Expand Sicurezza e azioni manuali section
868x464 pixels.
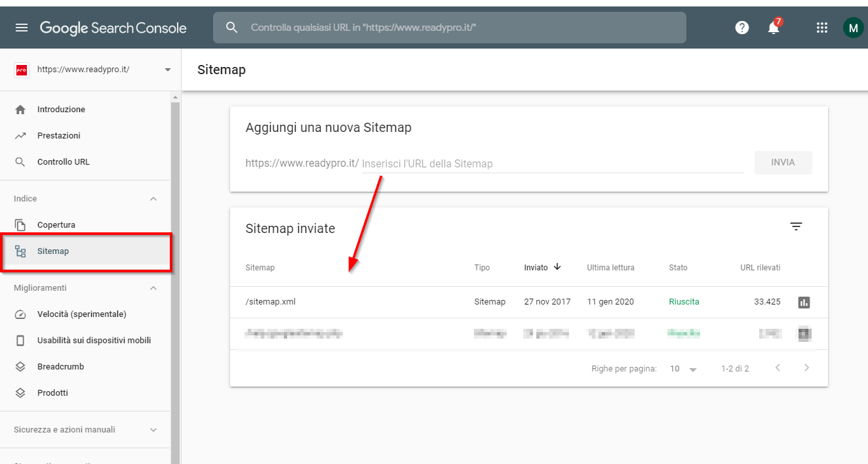(153, 430)
